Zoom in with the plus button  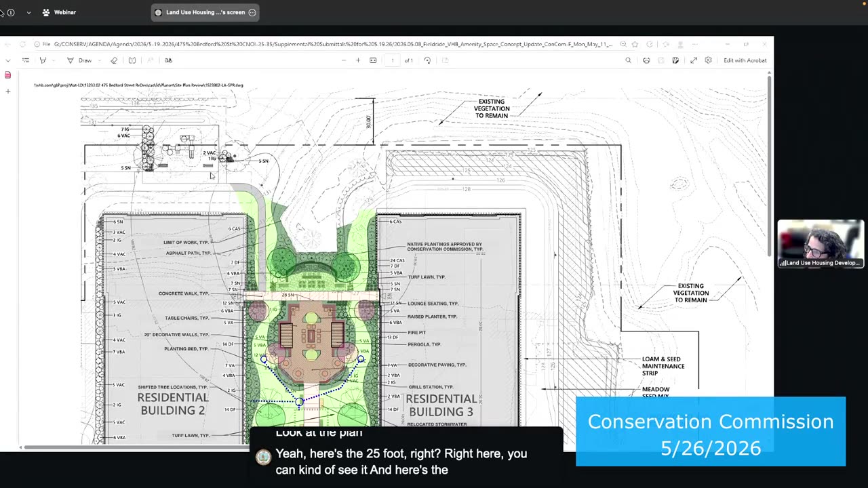(358, 60)
